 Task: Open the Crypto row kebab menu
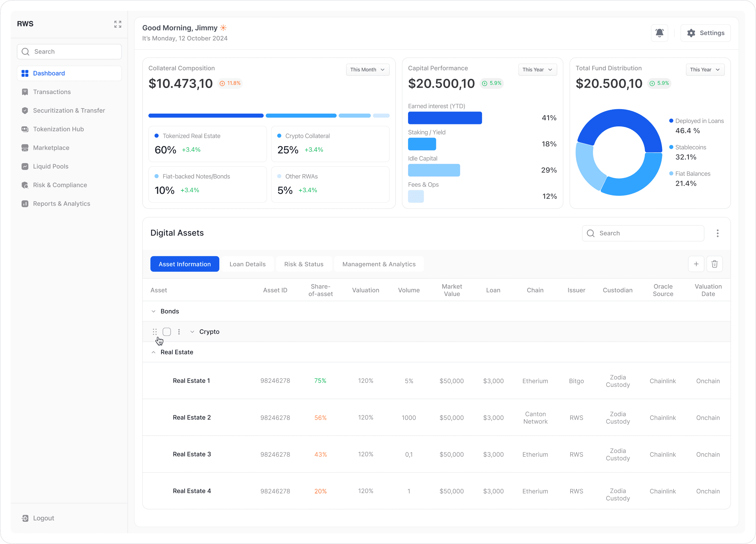[x=179, y=332]
